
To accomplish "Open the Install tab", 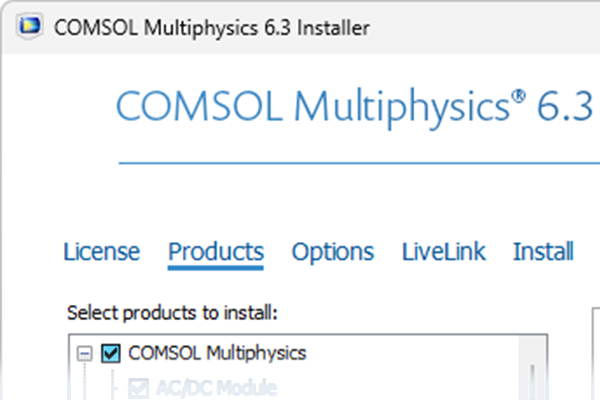I will [543, 252].
